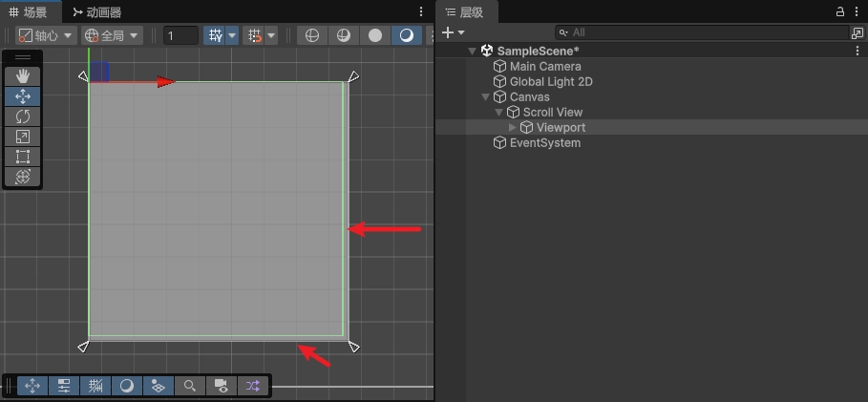This screenshot has width=868, height=402.
Task: Toggle view options overlay with grid-ball icon
Action: click(x=159, y=386)
